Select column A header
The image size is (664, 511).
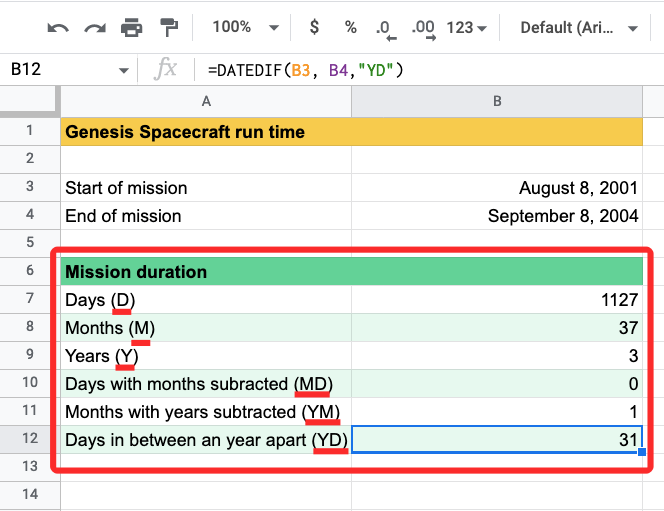pos(206,101)
